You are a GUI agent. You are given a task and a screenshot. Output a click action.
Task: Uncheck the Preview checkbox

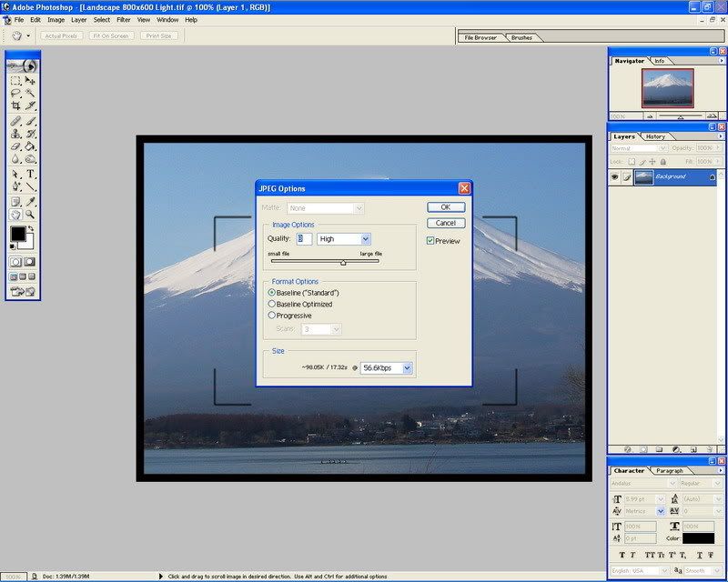(430, 241)
